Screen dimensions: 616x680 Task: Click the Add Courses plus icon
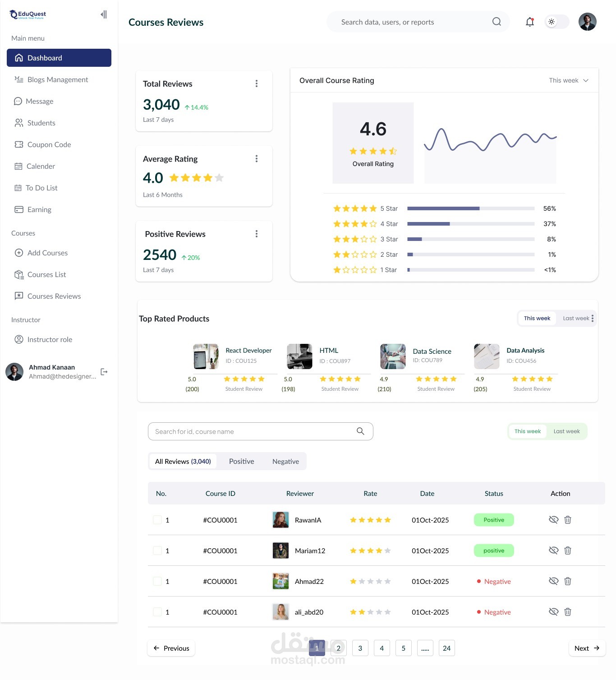19,253
